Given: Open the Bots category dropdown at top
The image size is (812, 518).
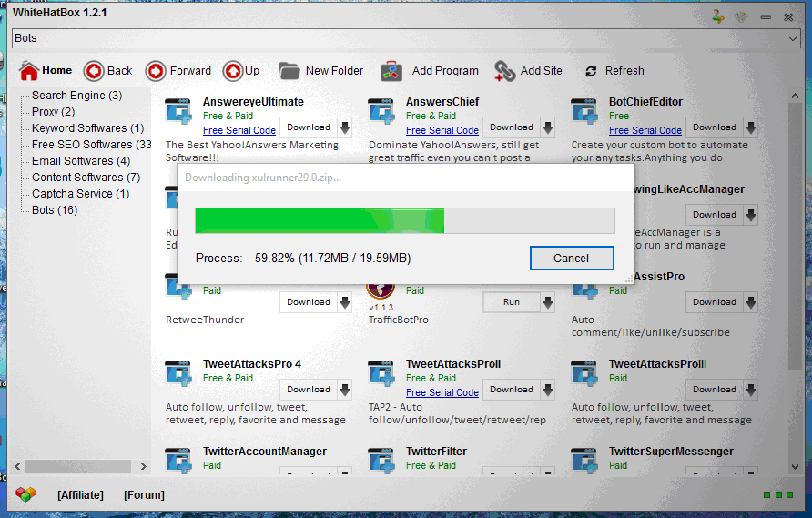Looking at the screenshot, I should tap(790, 38).
